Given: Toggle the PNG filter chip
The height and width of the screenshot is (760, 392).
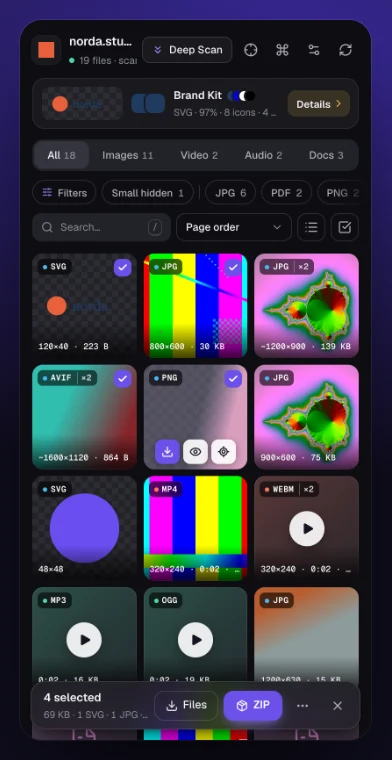Looking at the screenshot, I should click(x=340, y=193).
